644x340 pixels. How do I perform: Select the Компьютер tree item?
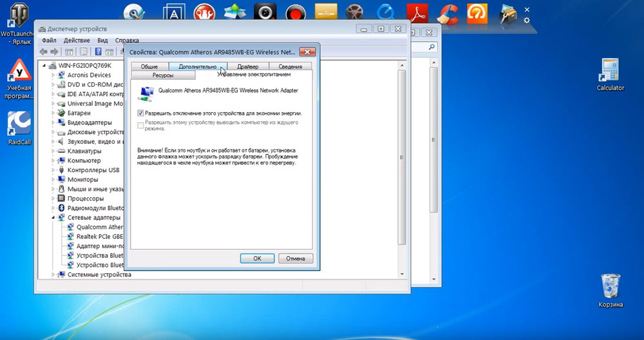point(84,160)
